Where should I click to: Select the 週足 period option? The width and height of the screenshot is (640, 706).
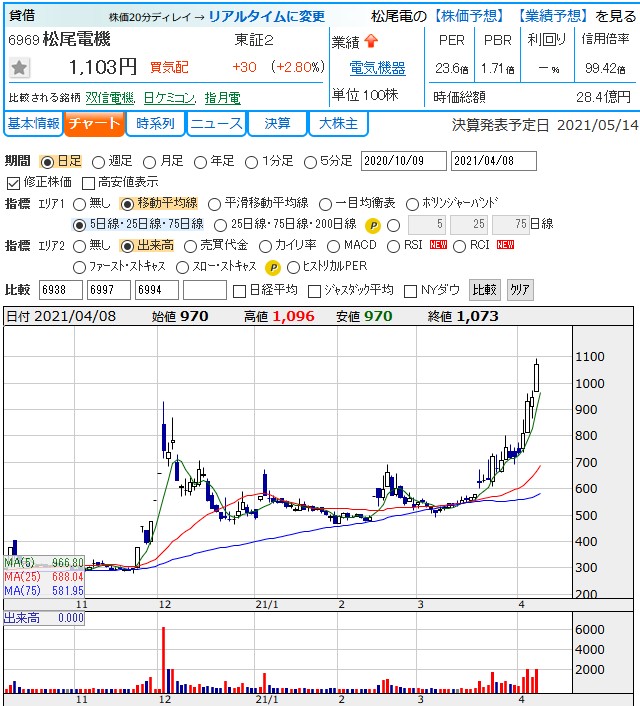click(98, 162)
